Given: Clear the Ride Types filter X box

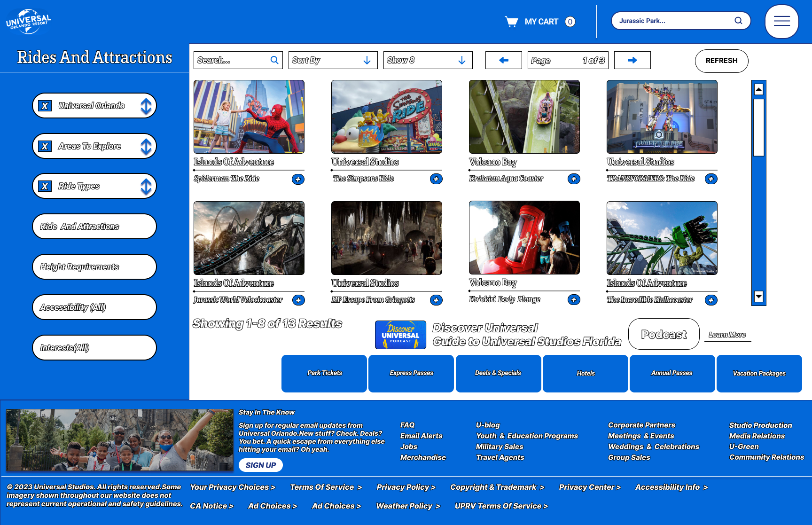Looking at the screenshot, I should coord(45,186).
